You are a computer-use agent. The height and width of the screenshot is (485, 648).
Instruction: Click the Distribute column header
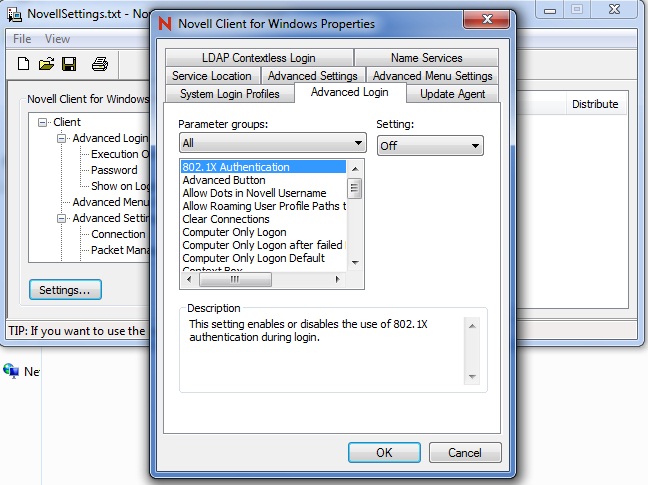tap(595, 104)
